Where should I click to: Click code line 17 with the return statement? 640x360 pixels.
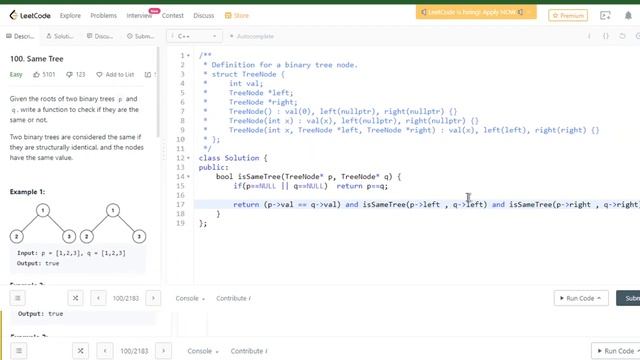(x=417, y=204)
